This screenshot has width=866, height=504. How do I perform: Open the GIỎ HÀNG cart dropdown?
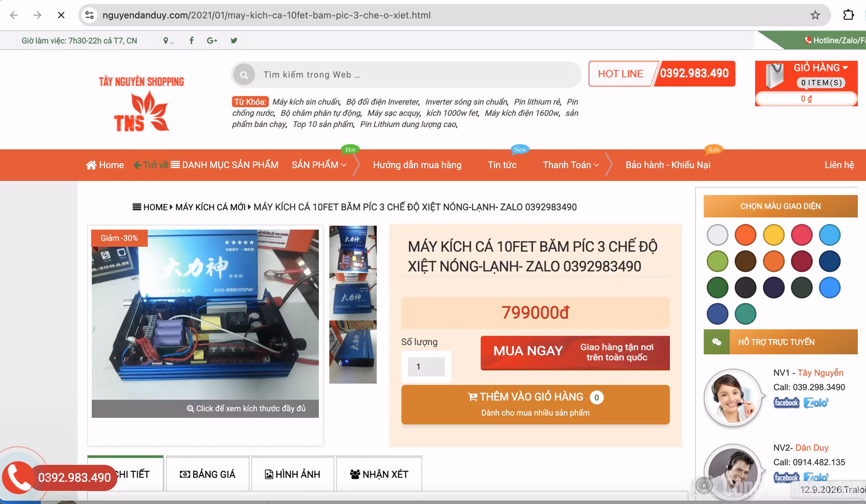[x=821, y=68]
